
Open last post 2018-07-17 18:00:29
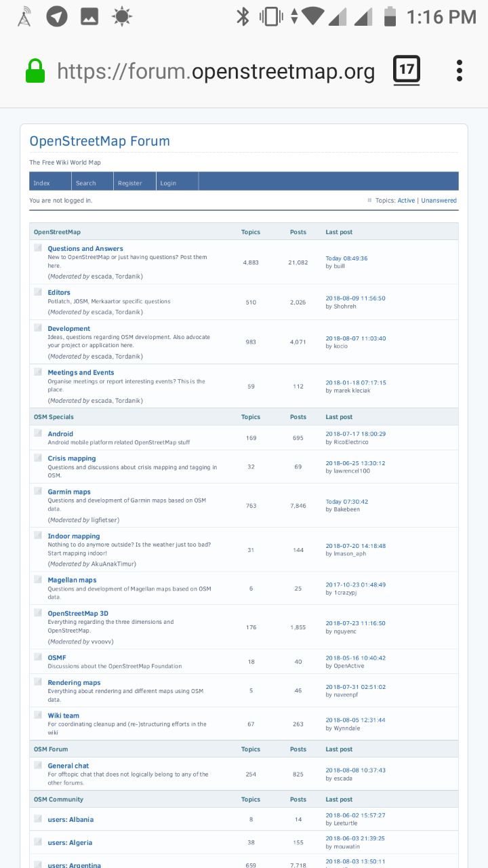(356, 434)
